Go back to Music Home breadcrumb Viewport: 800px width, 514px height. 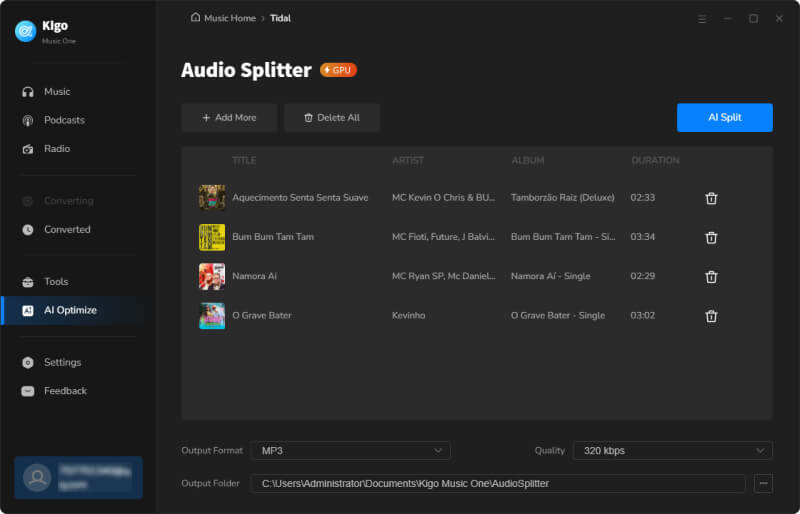pos(230,18)
